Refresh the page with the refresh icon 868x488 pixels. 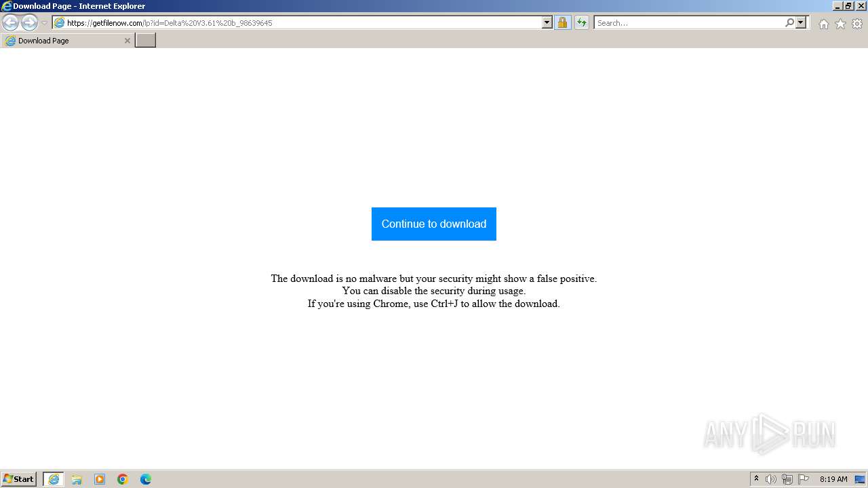coord(581,23)
